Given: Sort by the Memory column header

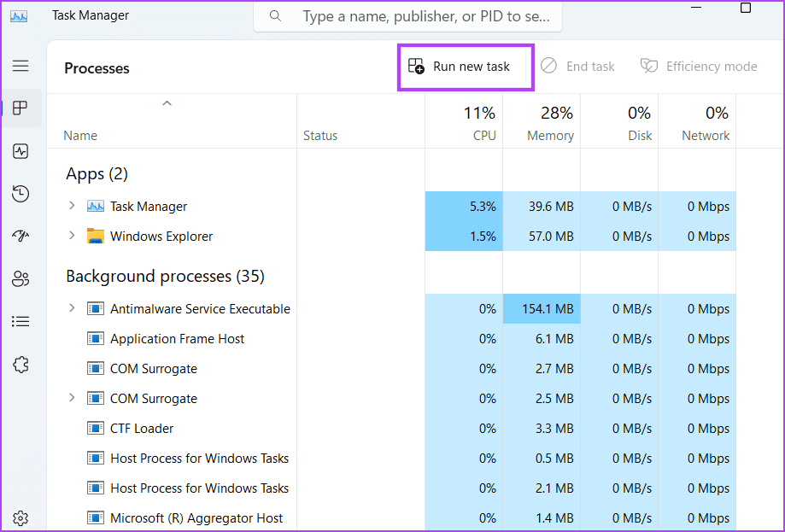Looking at the screenshot, I should [542, 121].
